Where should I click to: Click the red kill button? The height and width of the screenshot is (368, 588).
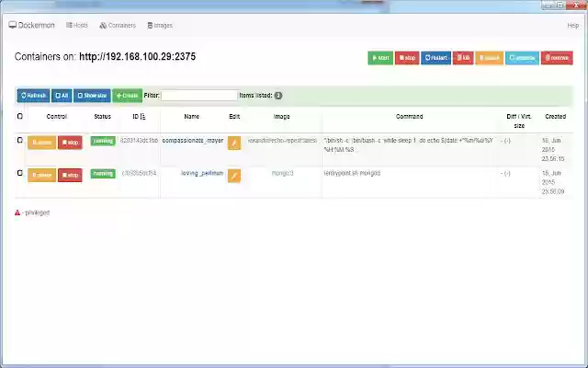point(463,58)
